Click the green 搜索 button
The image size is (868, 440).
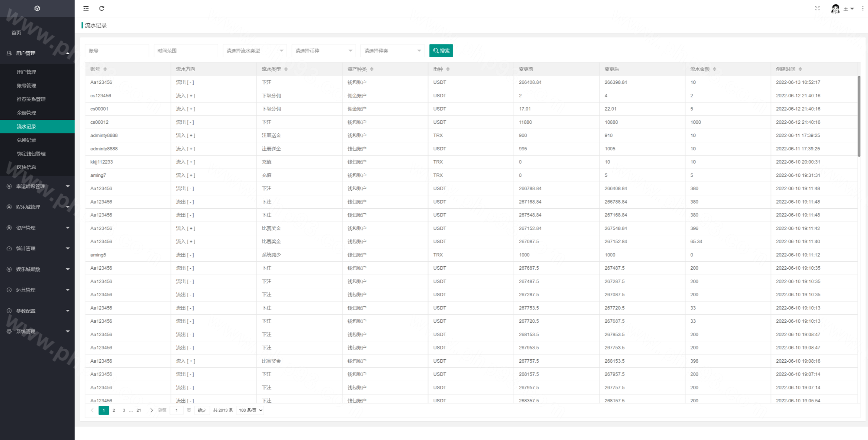[441, 51]
